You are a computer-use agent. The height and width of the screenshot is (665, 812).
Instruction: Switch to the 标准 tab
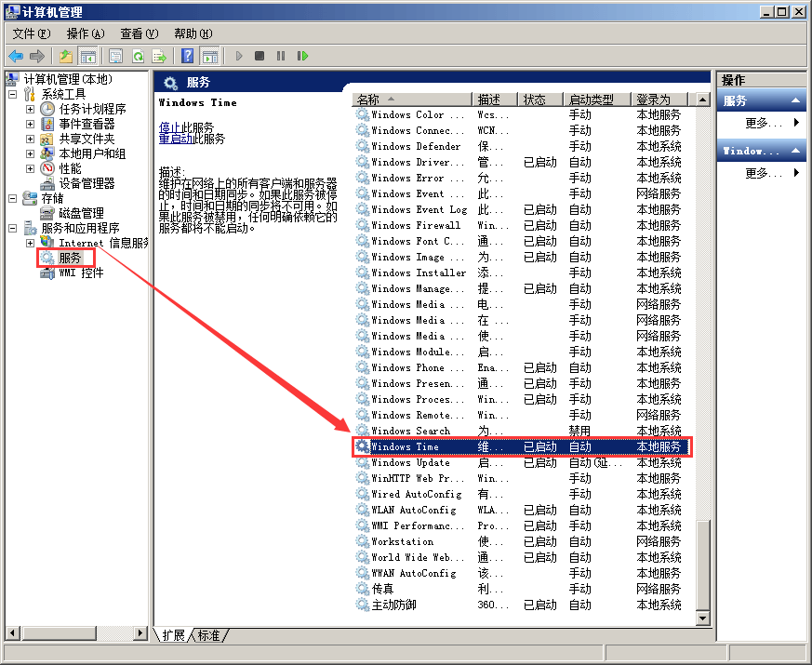[x=209, y=635]
